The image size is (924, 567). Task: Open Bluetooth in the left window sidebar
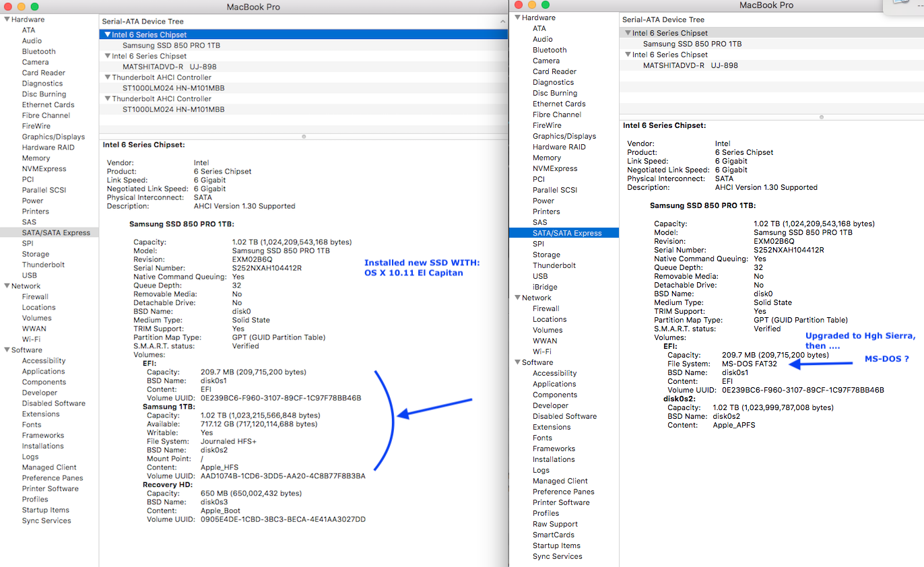click(38, 52)
